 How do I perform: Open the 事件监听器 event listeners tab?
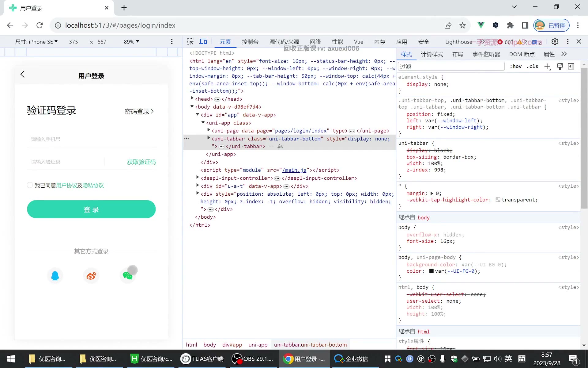[x=486, y=54]
